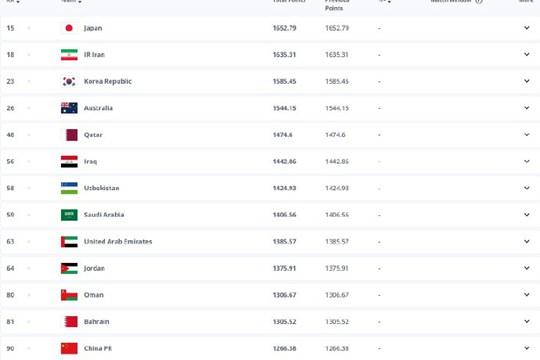The height and width of the screenshot is (360, 540).
Task: Click the IR Iran flag icon
Action: [69, 55]
